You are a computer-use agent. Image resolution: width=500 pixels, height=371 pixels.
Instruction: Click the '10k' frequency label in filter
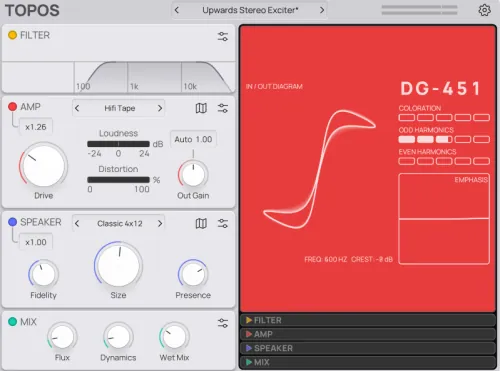point(190,87)
